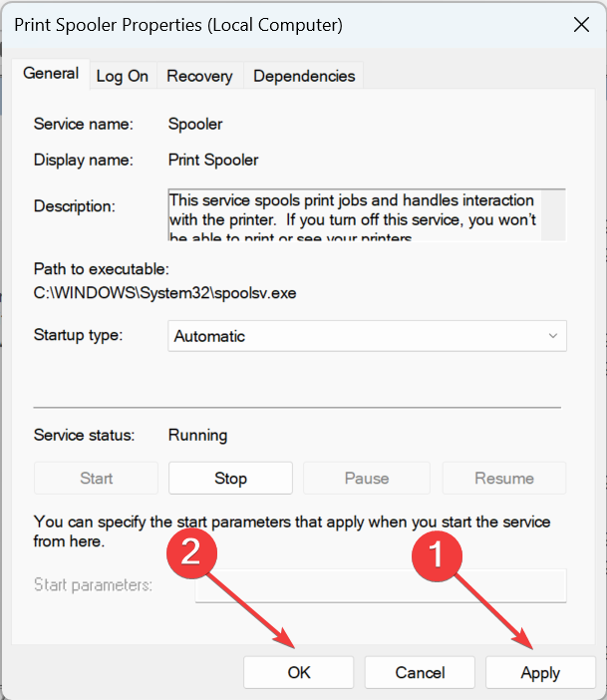This screenshot has height=700, width=607.
Task: Switch to the General tab
Action: pos(51,74)
